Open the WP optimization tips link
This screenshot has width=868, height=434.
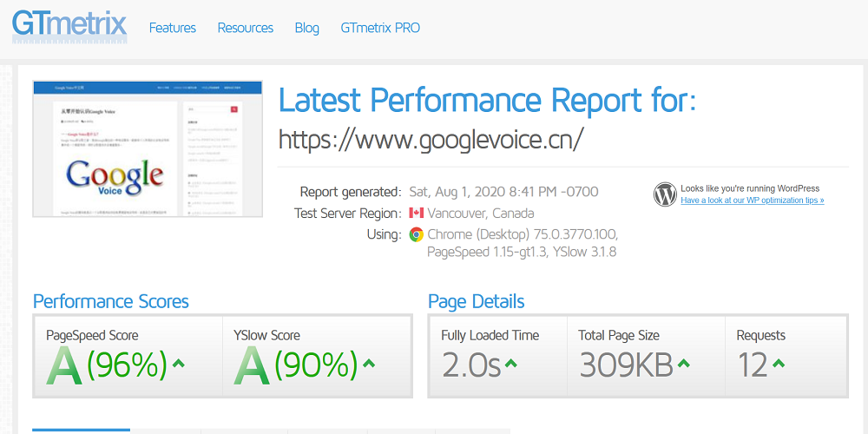pos(752,201)
